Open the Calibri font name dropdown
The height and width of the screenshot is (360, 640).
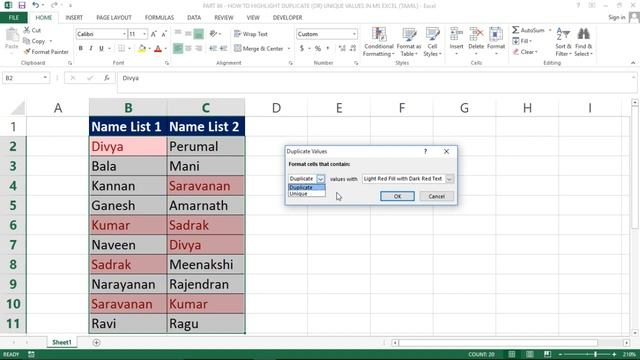coord(124,34)
